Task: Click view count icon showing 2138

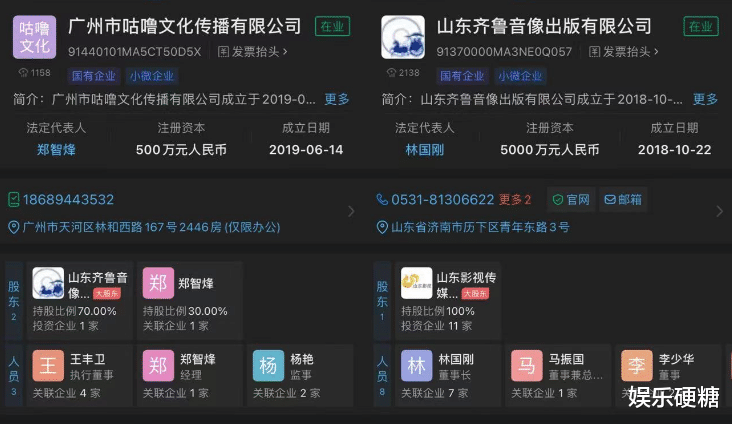Action: (392, 73)
